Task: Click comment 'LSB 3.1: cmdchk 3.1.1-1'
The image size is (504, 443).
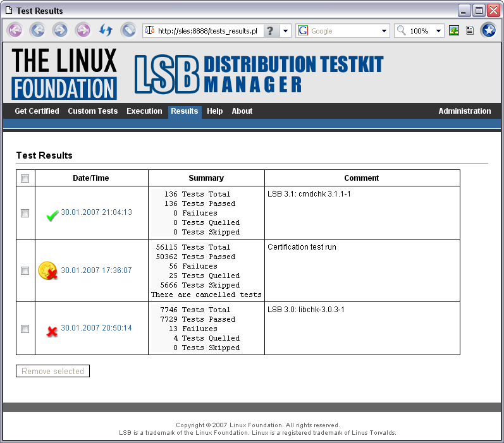Action: (x=309, y=194)
